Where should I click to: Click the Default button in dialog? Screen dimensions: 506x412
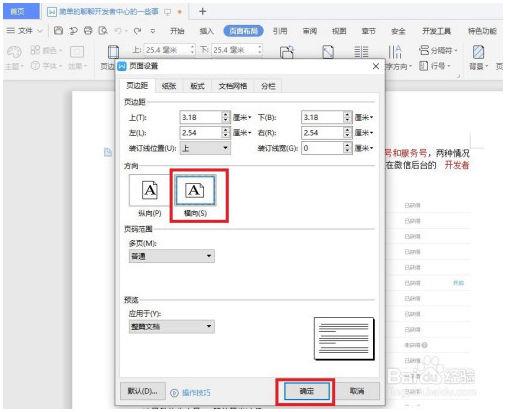coord(142,391)
